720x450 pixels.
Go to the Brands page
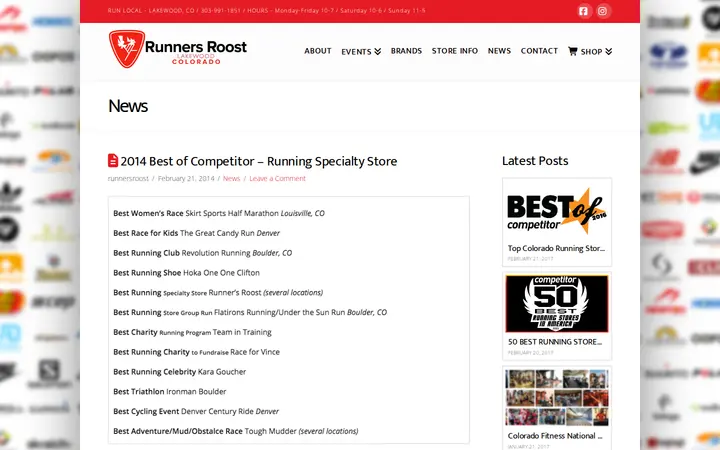(406, 51)
